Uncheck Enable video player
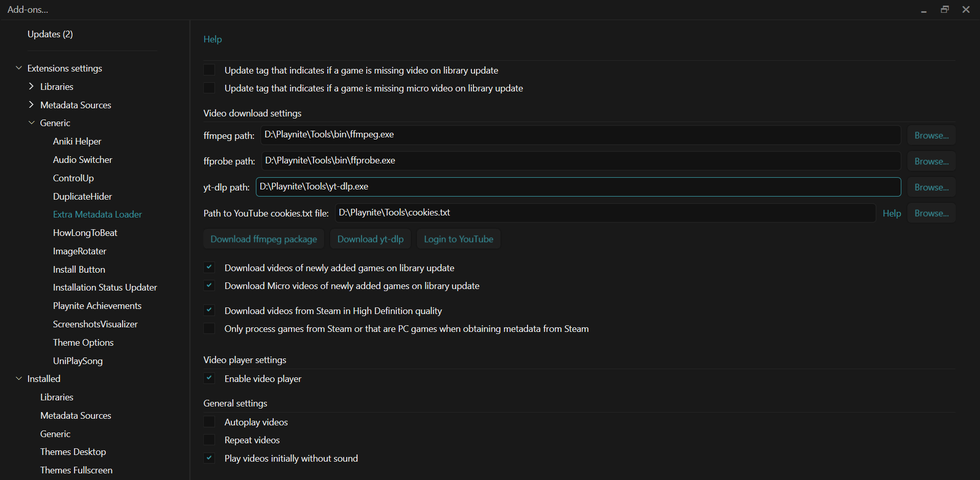The height and width of the screenshot is (480, 980). (x=209, y=378)
